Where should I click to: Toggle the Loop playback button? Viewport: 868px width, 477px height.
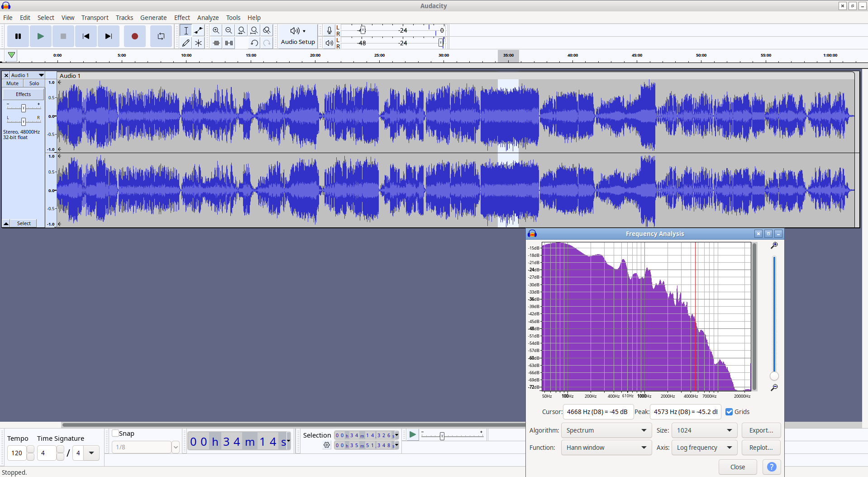click(x=161, y=36)
